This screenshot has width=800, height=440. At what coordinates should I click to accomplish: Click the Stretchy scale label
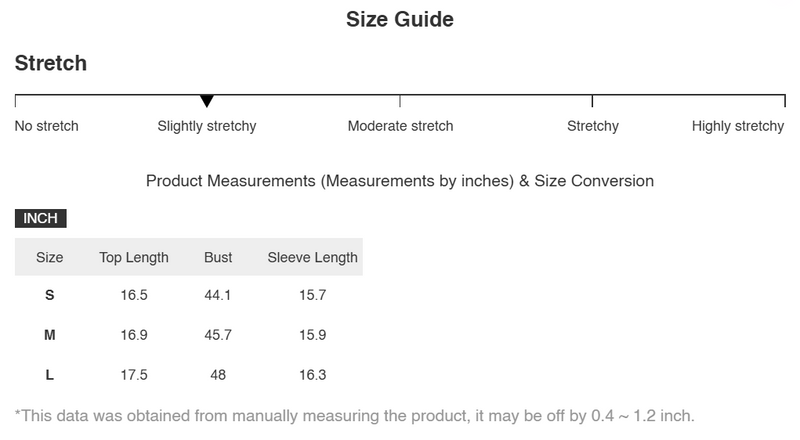point(593,126)
